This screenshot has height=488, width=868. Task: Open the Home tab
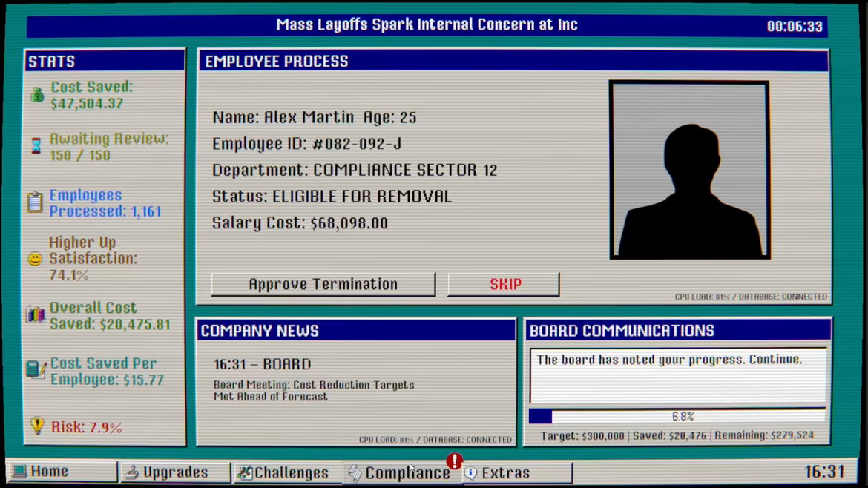click(x=62, y=472)
